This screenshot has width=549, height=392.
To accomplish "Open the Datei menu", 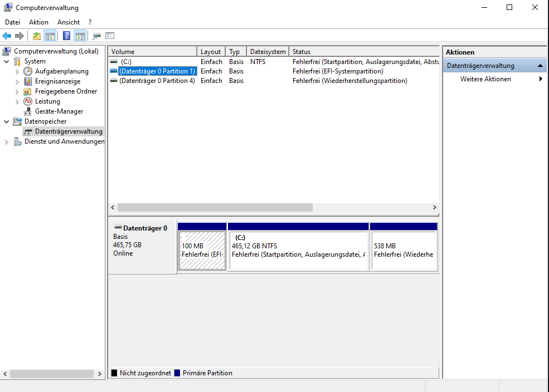I will tap(13, 22).
